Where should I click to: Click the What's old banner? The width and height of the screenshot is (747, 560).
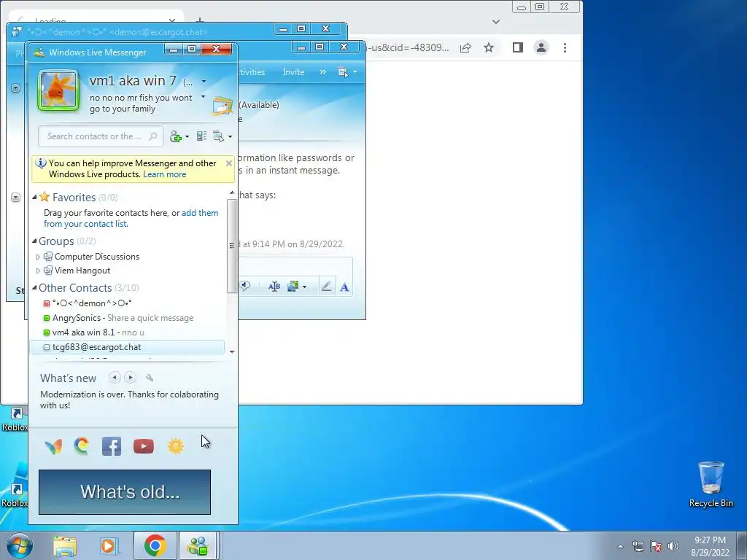point(125,492)
